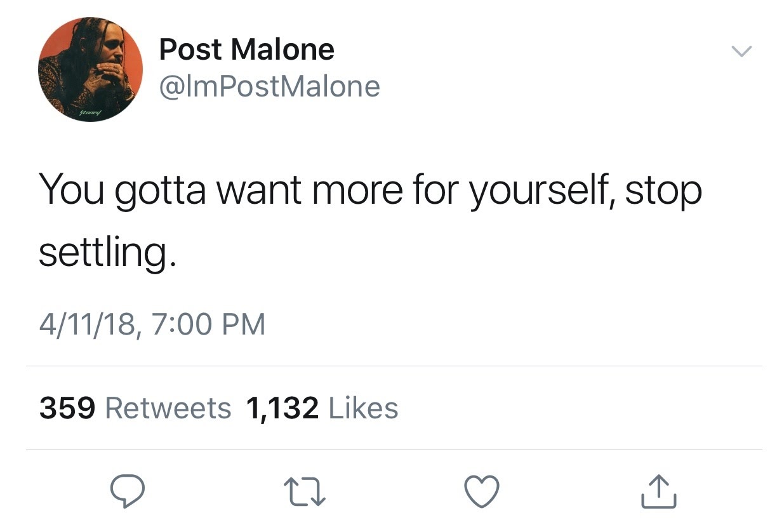This screenshot has width=777, height=532.
Task: Click the tweet text starting 'You gotta want'
Action: click(370, 220)
